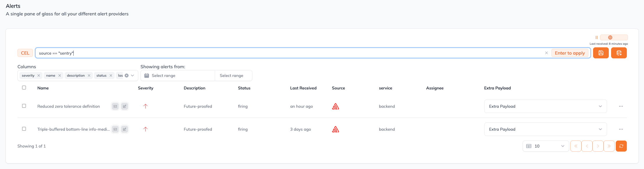This screenshot has height=169, width=644.
Task: Pause live alert updates with pause icon
Action: click(x=596, y=37)
